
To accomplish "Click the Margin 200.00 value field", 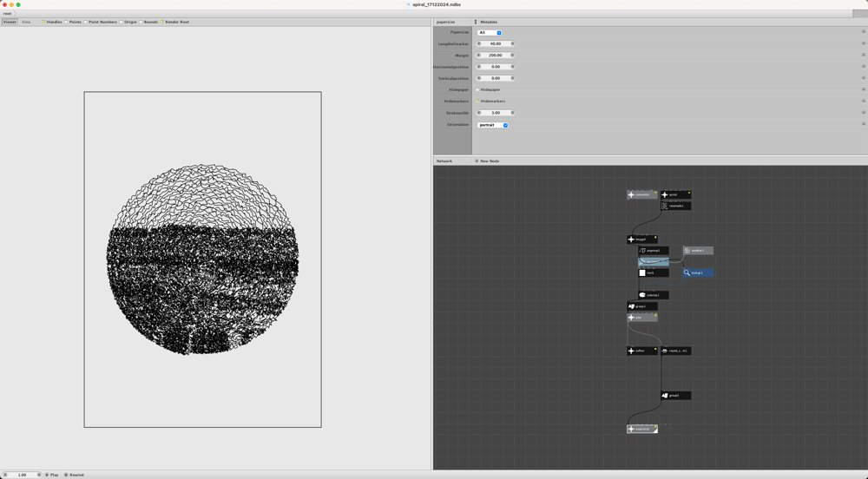I will tap(496, 56).
